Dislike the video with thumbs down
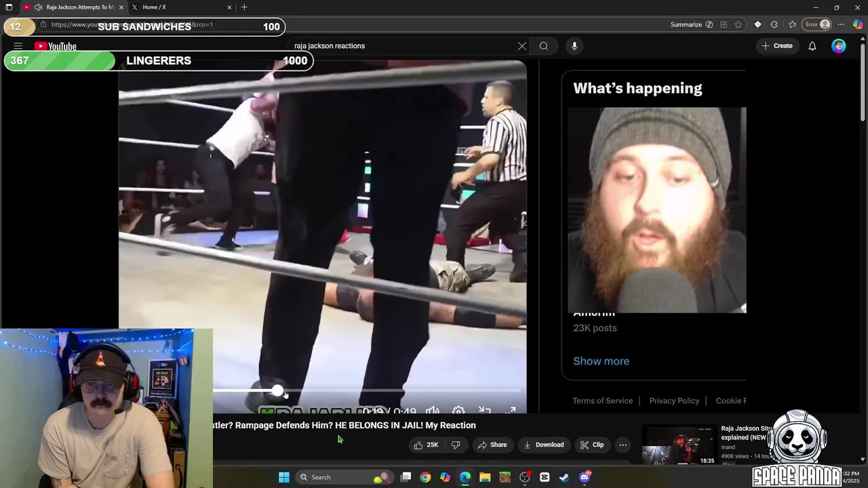Viewport: 868px width, 488px height. coord(456,445)
